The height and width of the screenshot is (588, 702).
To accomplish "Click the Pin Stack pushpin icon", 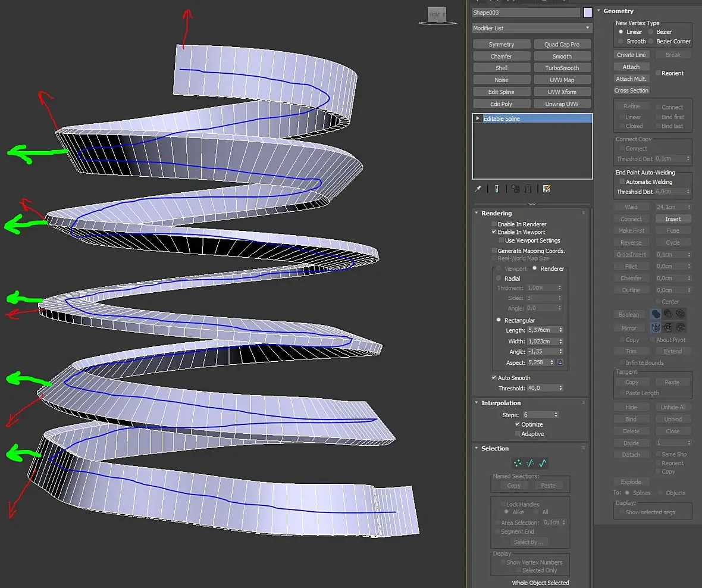I will pyautogui.click(x=478, y=189).
